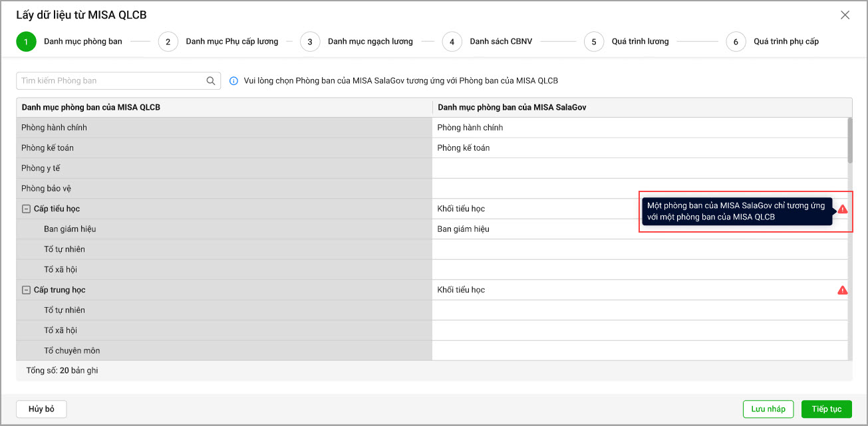Screen dimensions: 868x426
Task: Close the Lấy dữ liệu dialog
Action: tap(845, 15)
